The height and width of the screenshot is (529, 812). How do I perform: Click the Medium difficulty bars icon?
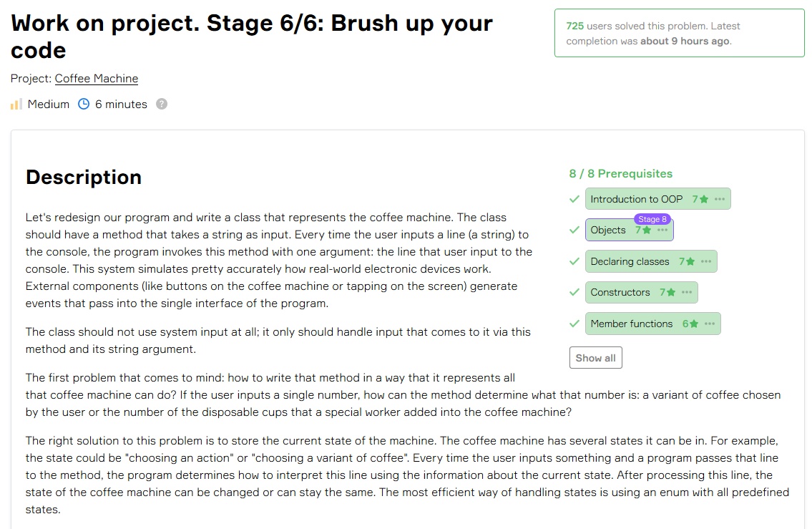[x=16, y=105]
